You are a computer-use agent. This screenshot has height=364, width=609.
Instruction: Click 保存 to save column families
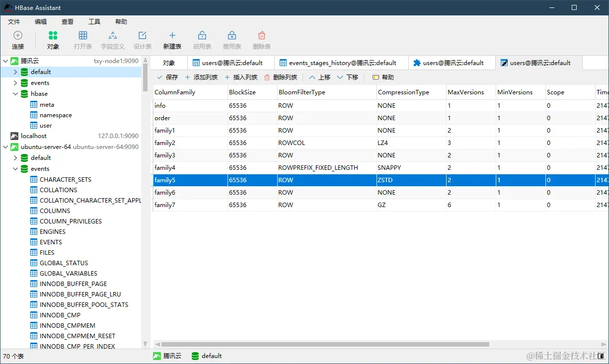click(167, 77)
